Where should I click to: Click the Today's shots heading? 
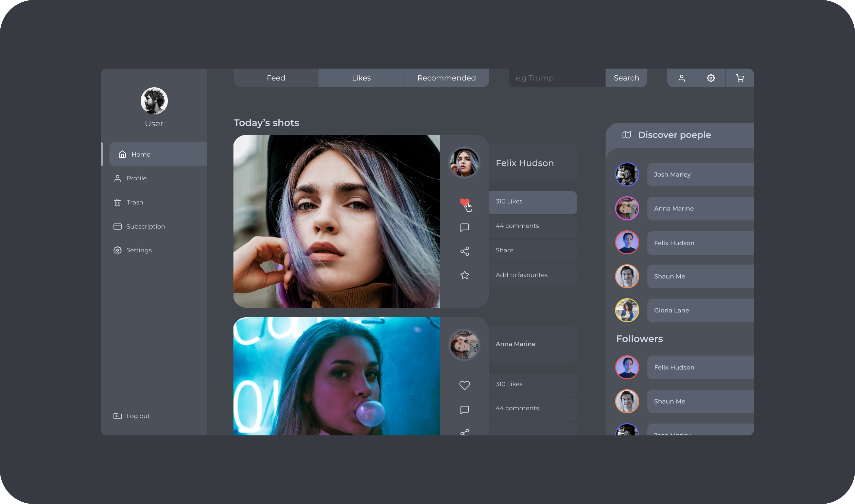tap(266, 123)
